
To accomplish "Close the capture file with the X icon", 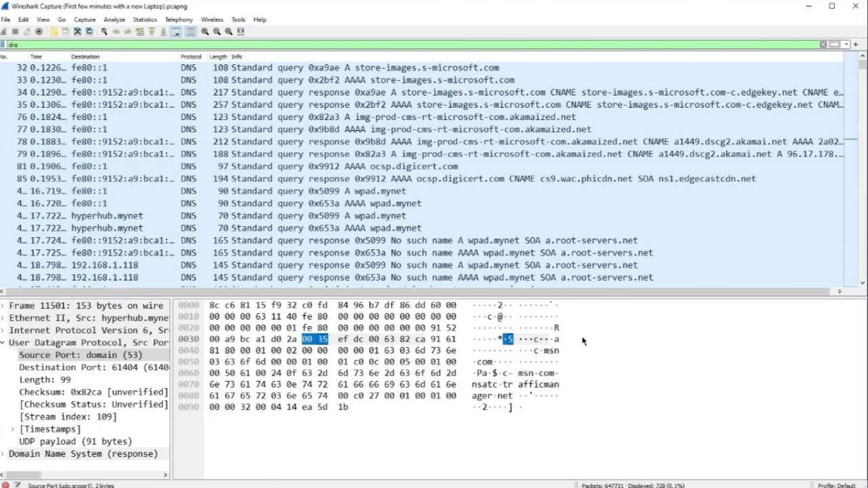I will click(78, 31).
